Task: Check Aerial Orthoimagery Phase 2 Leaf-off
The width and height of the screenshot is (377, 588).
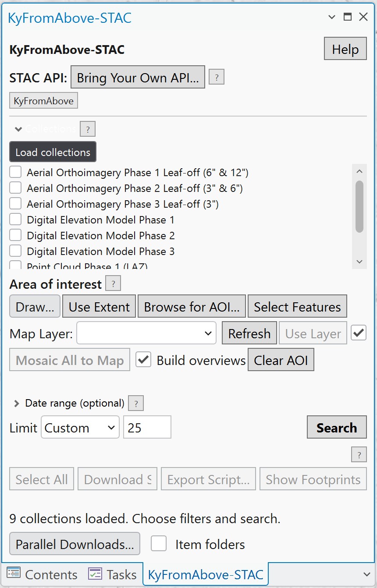Action: pos(15,188)
